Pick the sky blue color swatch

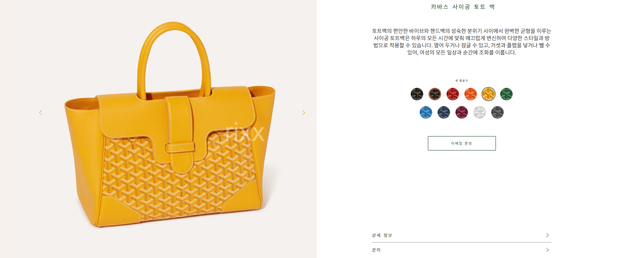[x=426, y=113]
